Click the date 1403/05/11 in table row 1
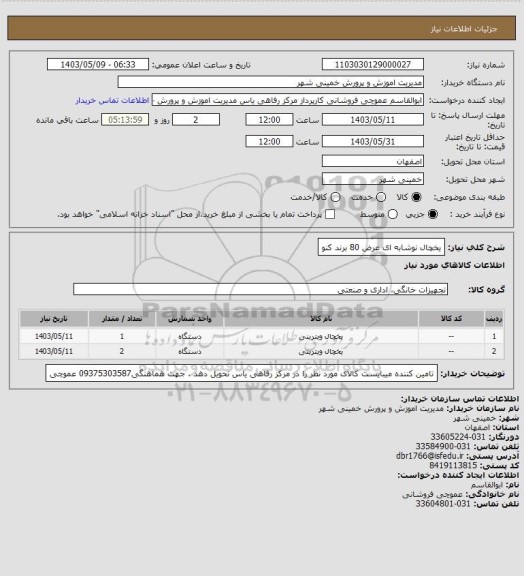Image resolution: width=524 pixels, height=576 pixels. tap(54, 336)
